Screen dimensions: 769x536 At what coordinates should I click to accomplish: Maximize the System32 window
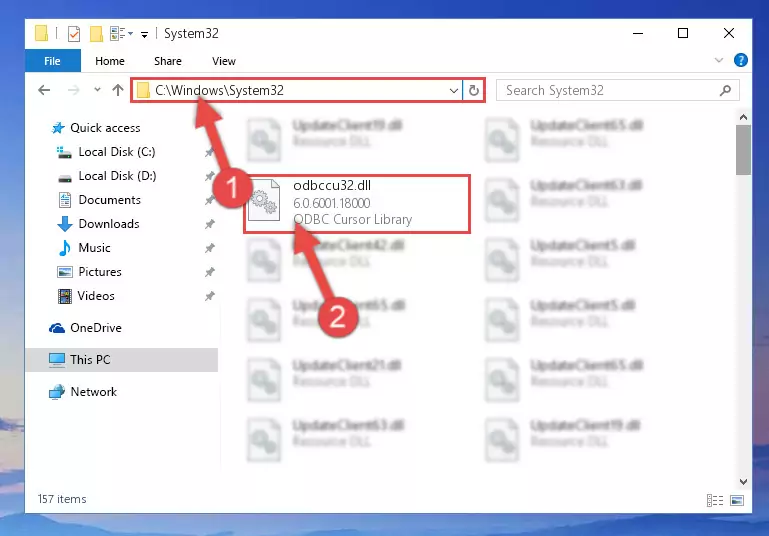[683, 33]
